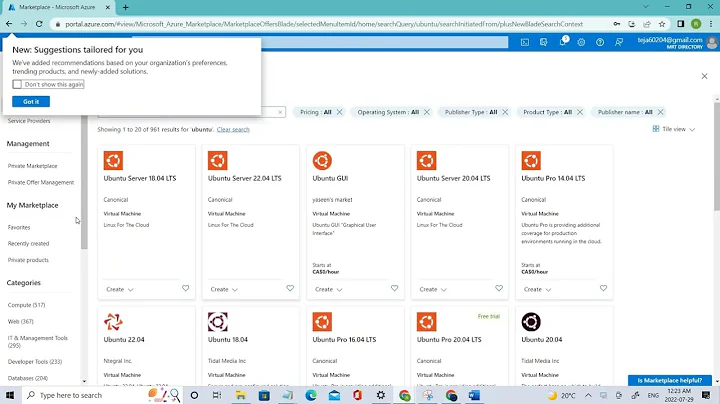Remove the Operating System filter X
Screen dimensions: 720x404
(x=427, y=112)
